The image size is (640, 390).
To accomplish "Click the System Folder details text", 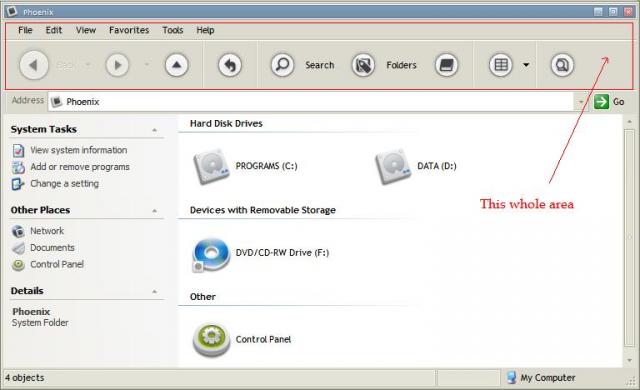I will click(40, 323).
